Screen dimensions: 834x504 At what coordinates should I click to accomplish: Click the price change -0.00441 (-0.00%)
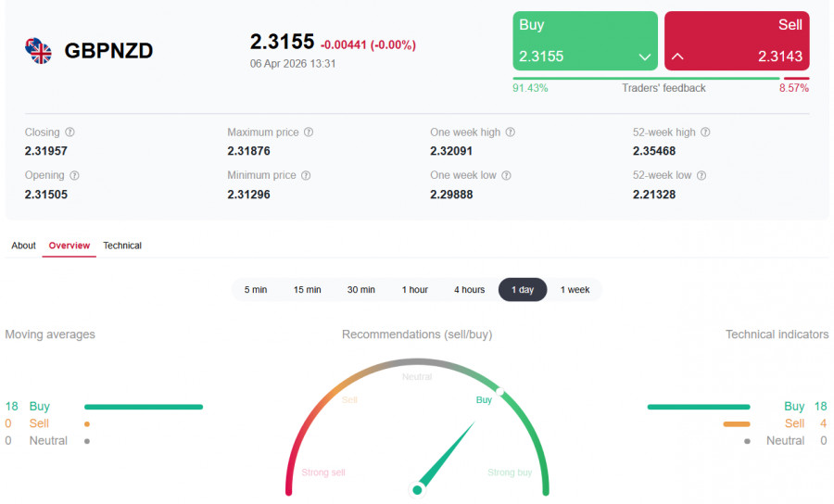tap(368, 44)
